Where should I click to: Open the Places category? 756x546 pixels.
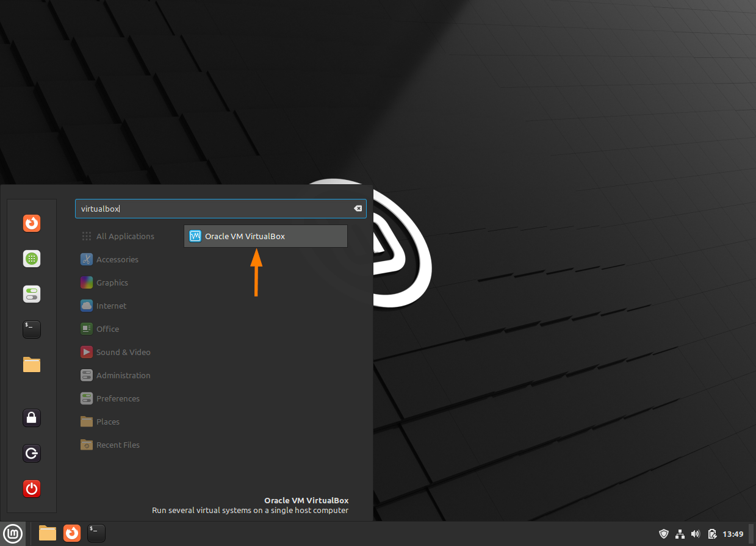(x=100, y=422)
